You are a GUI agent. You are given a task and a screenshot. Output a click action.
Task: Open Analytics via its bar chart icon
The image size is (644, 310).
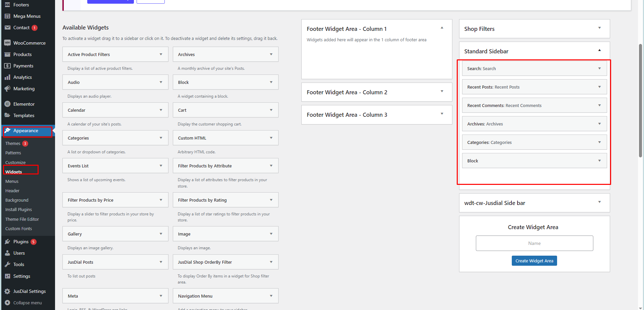(7, 77)
